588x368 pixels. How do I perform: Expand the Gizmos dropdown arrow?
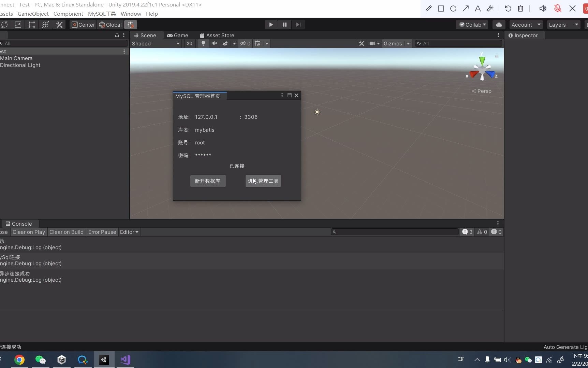tap(408, 43)
